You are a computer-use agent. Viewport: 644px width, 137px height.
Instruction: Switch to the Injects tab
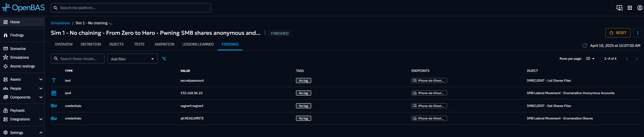116,45
